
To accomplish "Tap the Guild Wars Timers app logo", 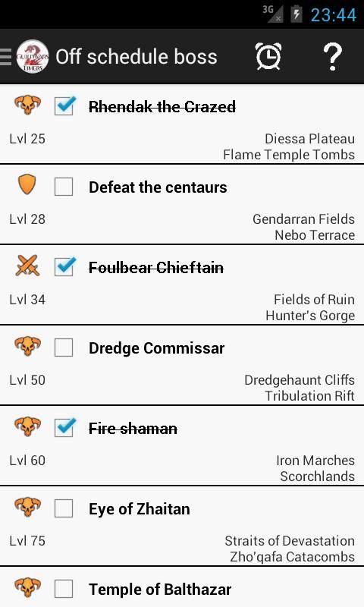I will point(33,56).
